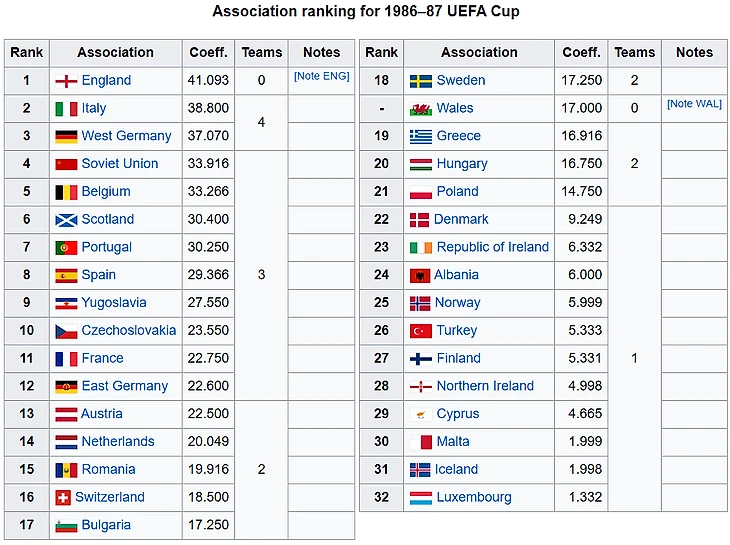730x545 pixels.
Task: Open the Yugoslavia link
Action: 114,302
